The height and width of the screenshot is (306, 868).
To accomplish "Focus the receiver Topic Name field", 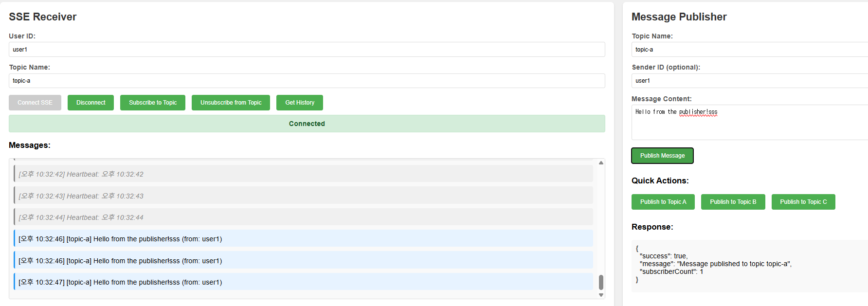I will coord(307,81).
